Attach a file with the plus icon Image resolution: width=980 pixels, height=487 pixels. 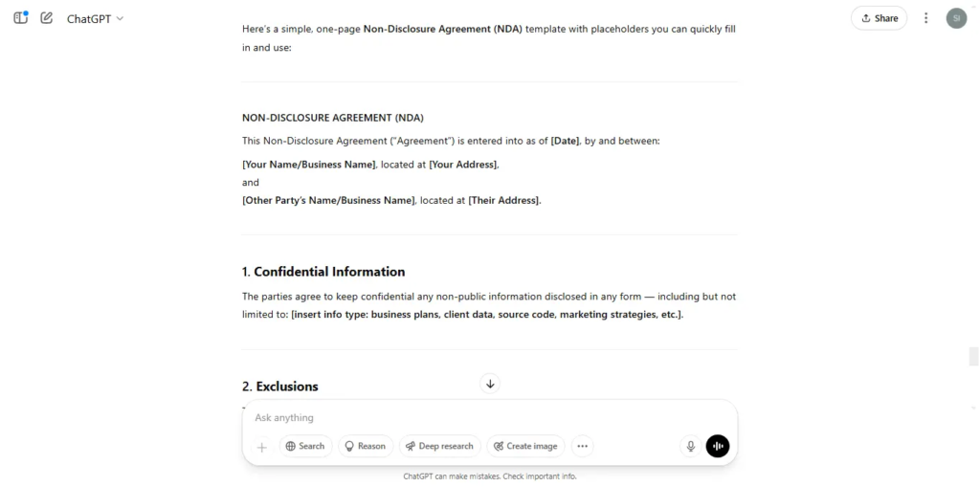(x=262, y=447)
